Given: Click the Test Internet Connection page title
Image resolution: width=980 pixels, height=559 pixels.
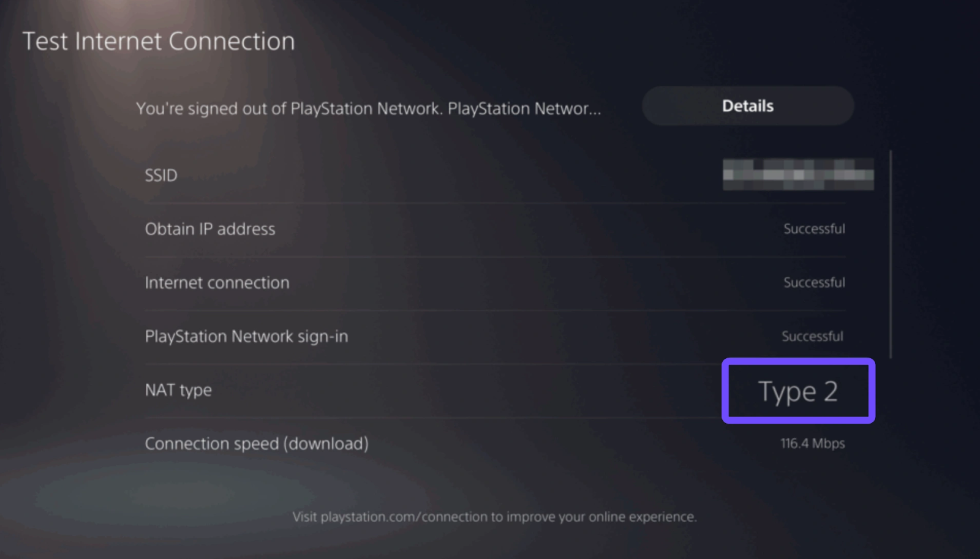Looking at the screenshot, I should pyautogui.click(x=159, y=42).
